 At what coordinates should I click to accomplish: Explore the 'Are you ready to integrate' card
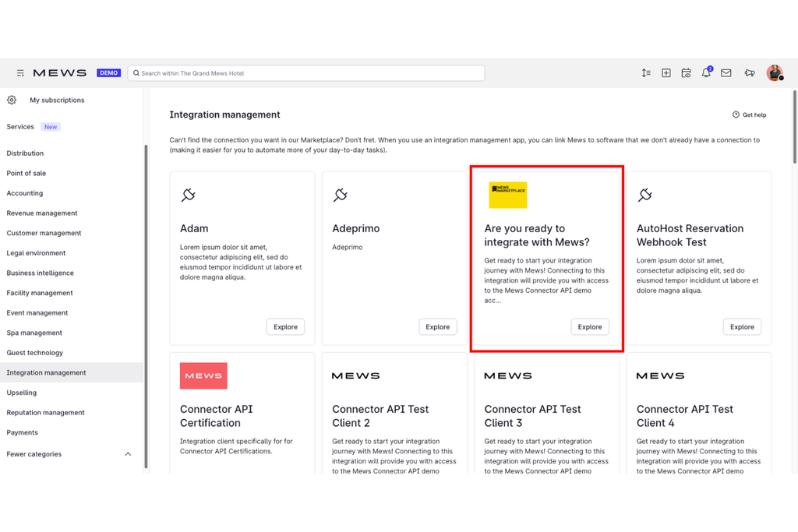click(590, 327)
